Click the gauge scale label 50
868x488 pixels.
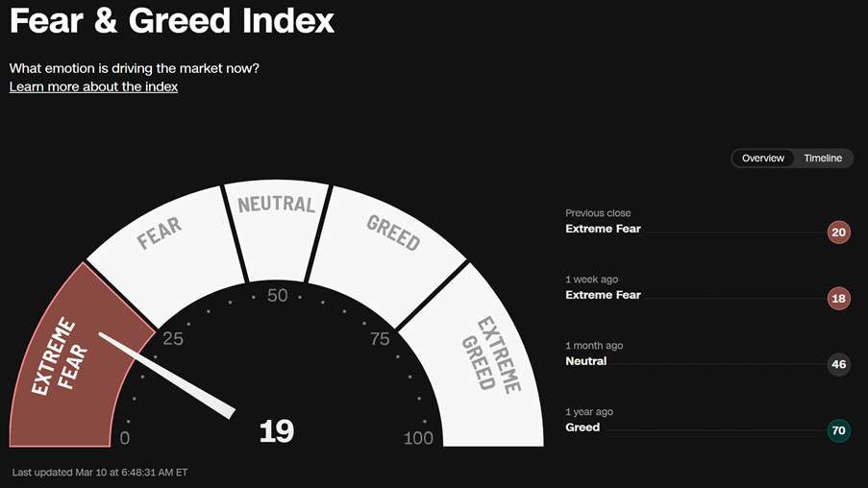coord(278,296)
